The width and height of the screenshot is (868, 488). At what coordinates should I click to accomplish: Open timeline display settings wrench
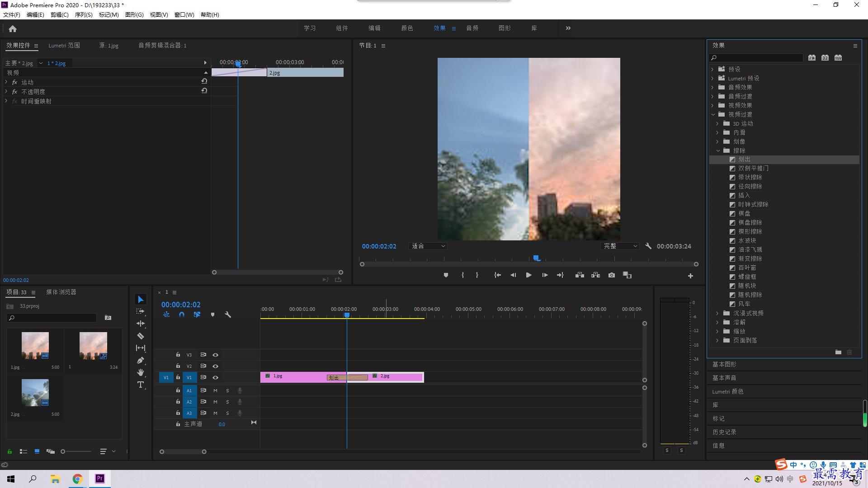[x=228, y=314]
